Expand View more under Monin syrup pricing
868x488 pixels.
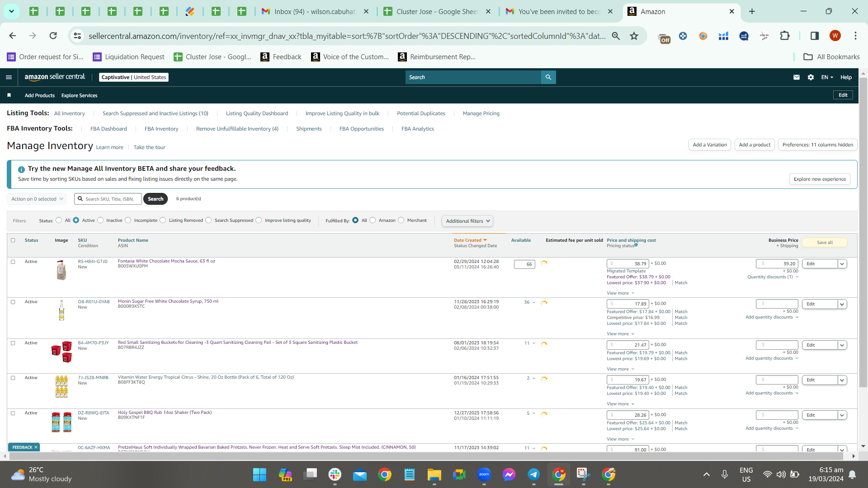tap(620, 334)
